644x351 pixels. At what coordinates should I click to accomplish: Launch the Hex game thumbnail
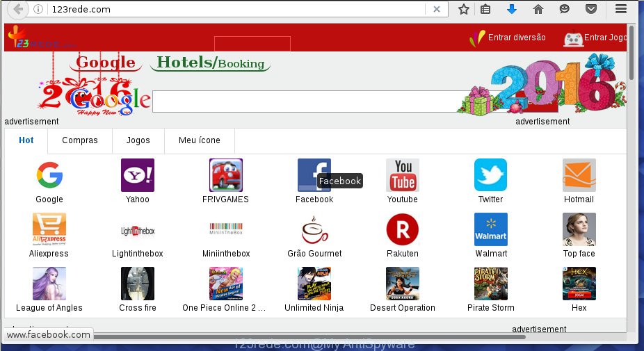point(579,284)
